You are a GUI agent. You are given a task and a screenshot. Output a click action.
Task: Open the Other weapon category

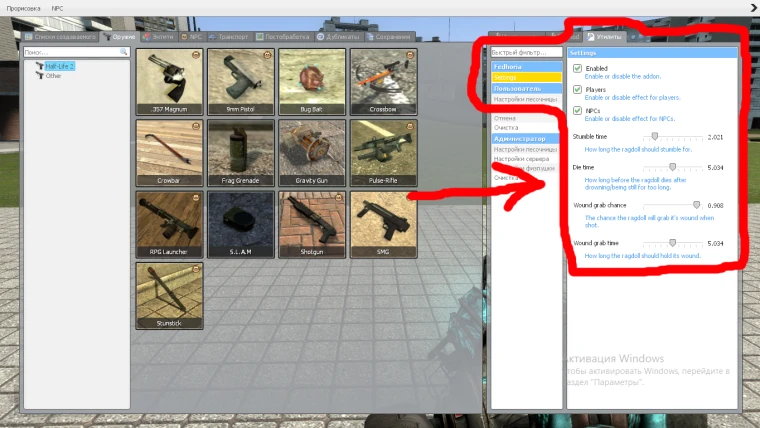tap(53, 75)
